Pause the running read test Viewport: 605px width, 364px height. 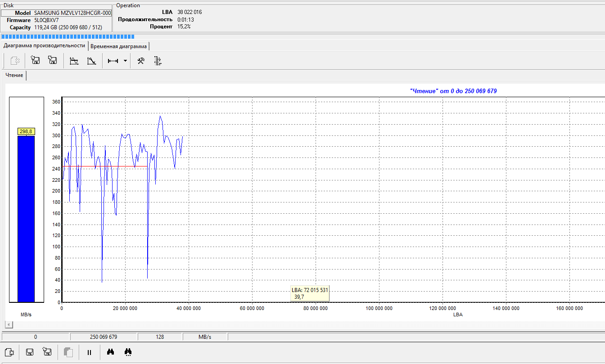coord(89,352)
